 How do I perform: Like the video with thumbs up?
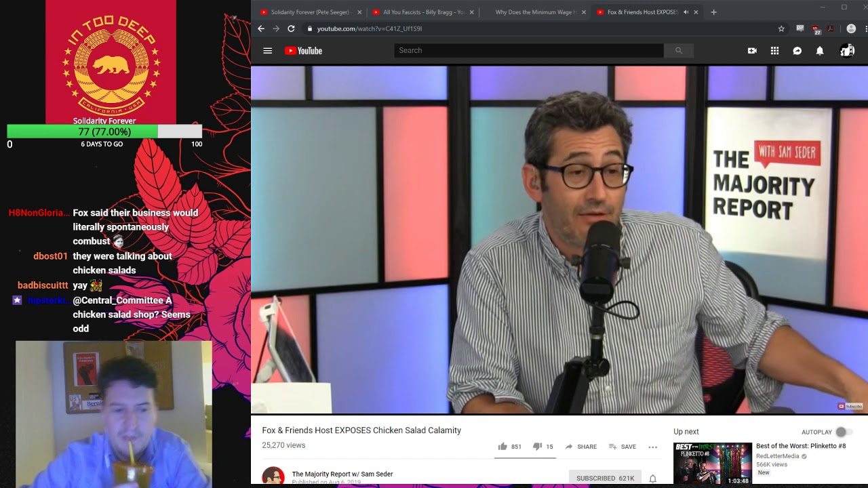502,447
